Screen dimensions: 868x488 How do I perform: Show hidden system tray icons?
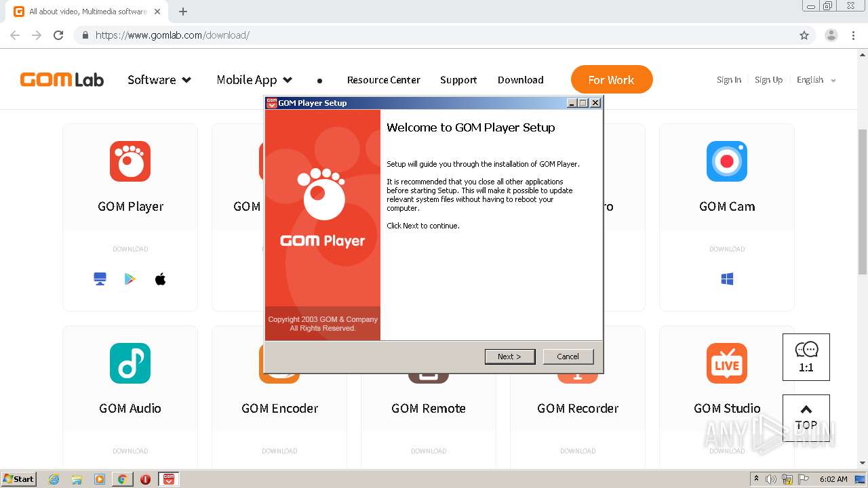click(757, 479)
